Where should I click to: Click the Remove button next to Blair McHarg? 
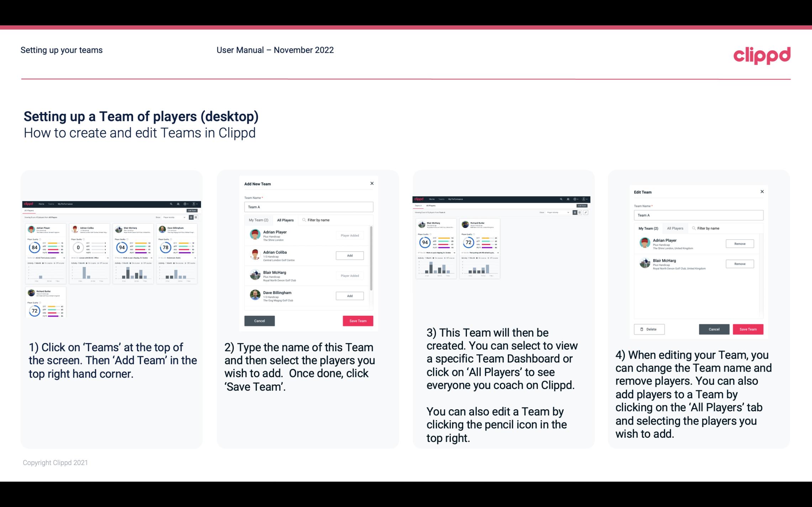(739, 263)
